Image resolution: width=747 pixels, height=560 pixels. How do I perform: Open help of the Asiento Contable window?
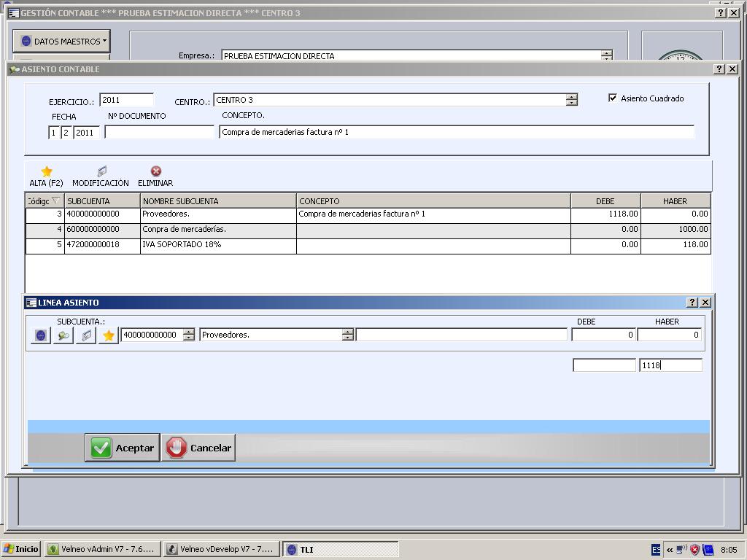(720, 69)
